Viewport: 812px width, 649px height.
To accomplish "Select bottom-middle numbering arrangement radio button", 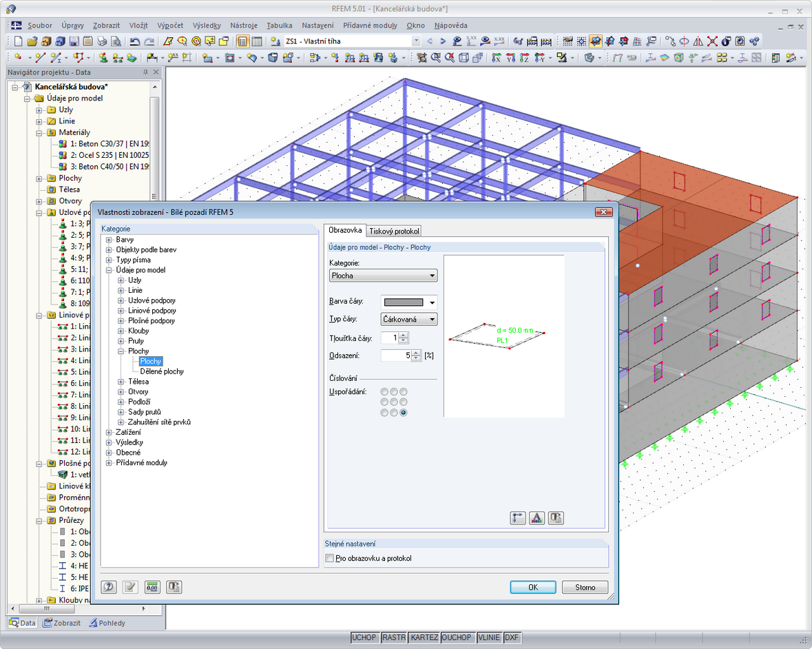I will 394,413.
